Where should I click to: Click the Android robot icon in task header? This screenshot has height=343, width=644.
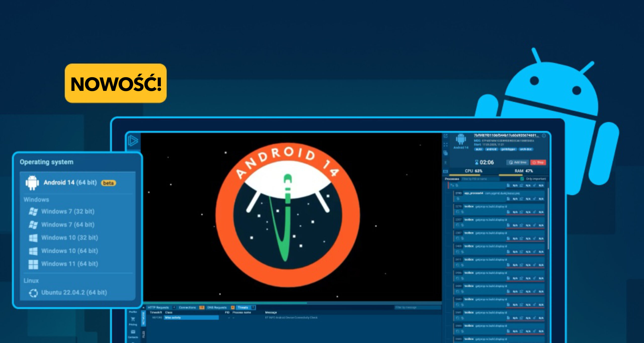coord(461,139)
